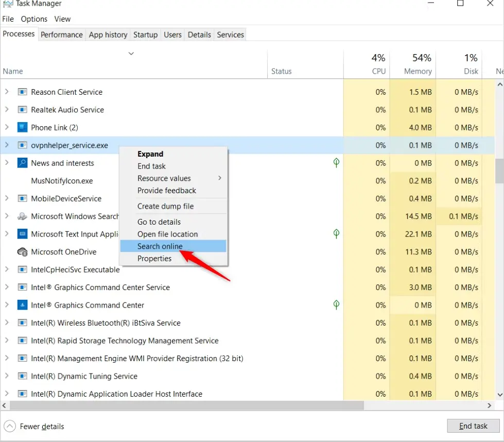Viewport: 504px width, 442px height.
Task: Expand the IntelCpHeciSvc Executable row
Action: (x=7, y=269)
